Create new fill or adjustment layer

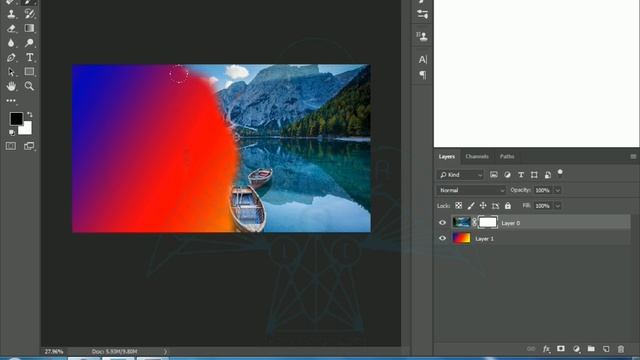click(576, 349)
